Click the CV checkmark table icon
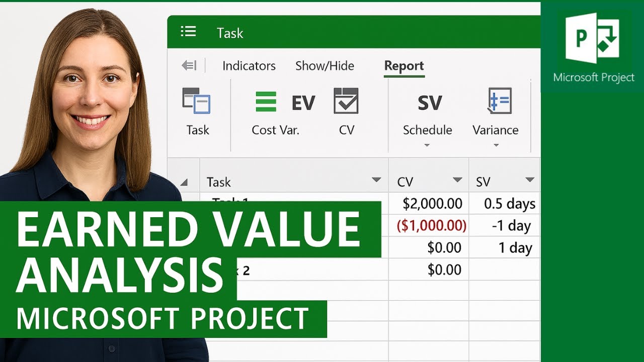Screen dimensions: 644x362 tap(346, 101)
